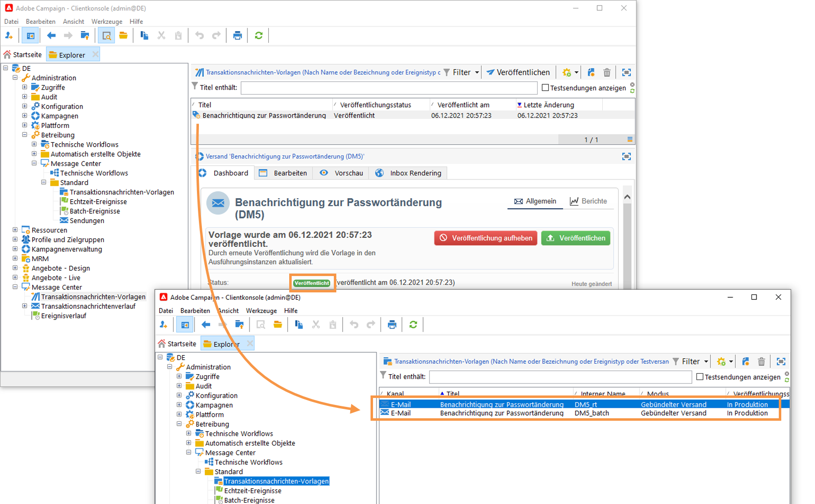Switch to the Vorschau tab
Screen dimensions: 815x504
[x=342, y=173]
